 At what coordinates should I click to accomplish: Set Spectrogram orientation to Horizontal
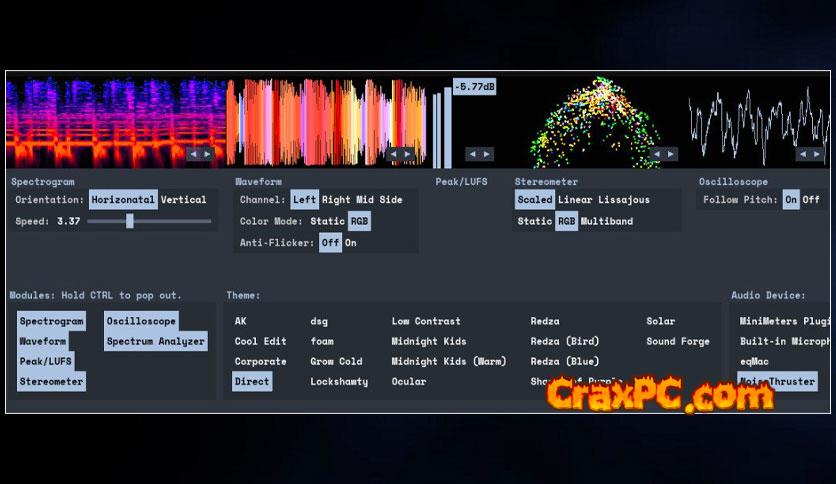point(123,200)
